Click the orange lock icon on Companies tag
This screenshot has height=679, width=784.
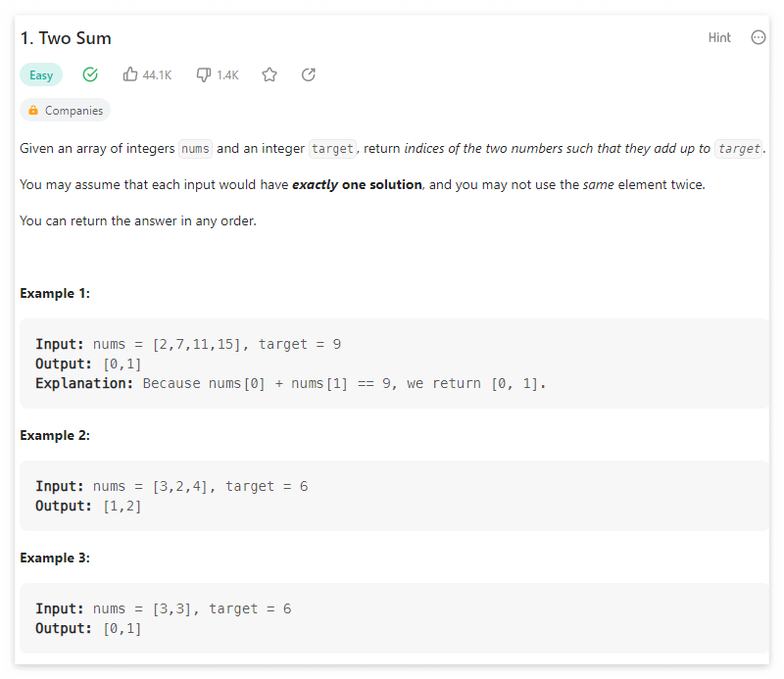[35, 110]
